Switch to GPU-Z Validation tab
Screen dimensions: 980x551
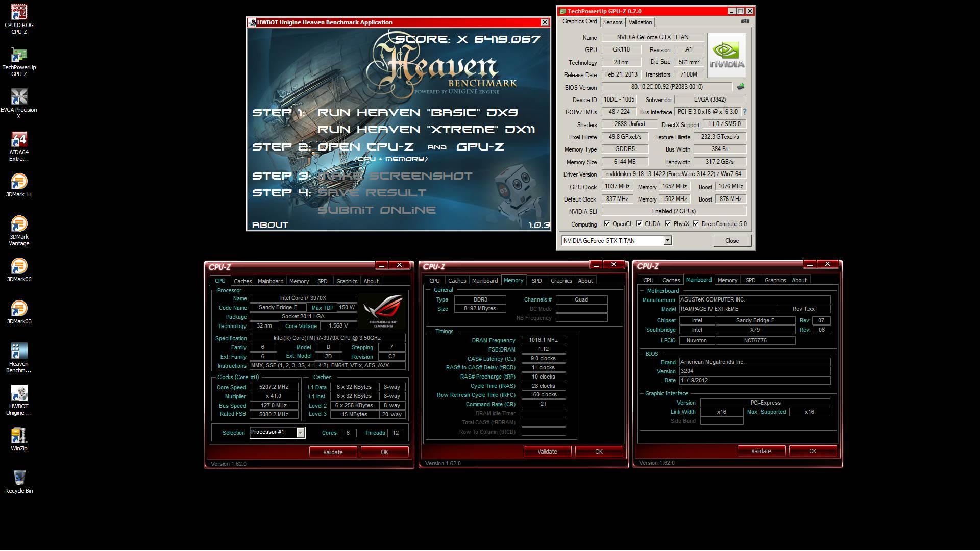(x=640, y=22)
